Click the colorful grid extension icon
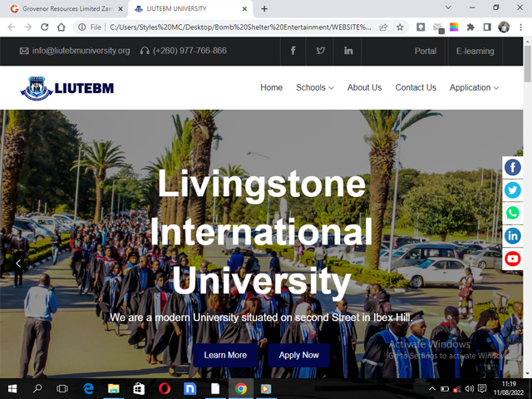532x399 pixels. (x=454, y=27)
